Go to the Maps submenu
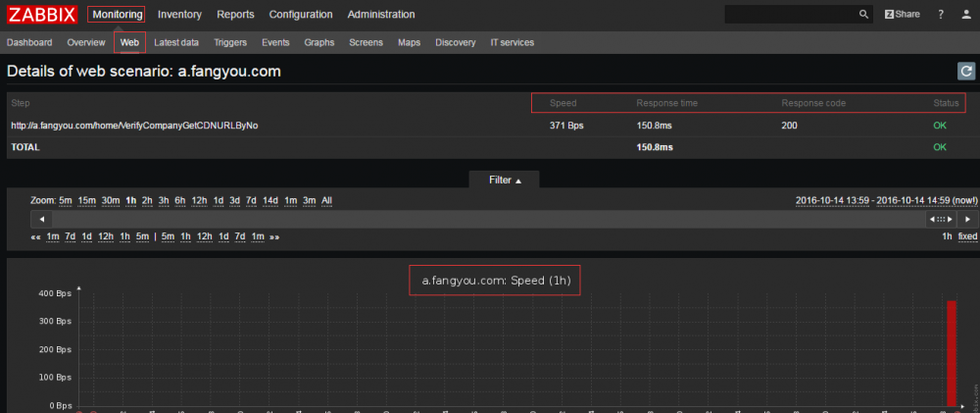This screenshot has width=980, height=413. tap(409, 42)
